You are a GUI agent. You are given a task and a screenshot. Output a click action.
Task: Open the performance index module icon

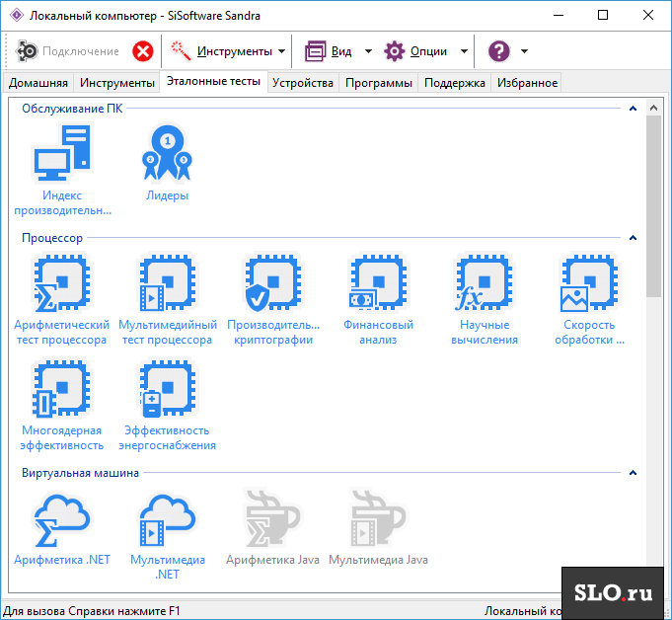tap(62, 153)
